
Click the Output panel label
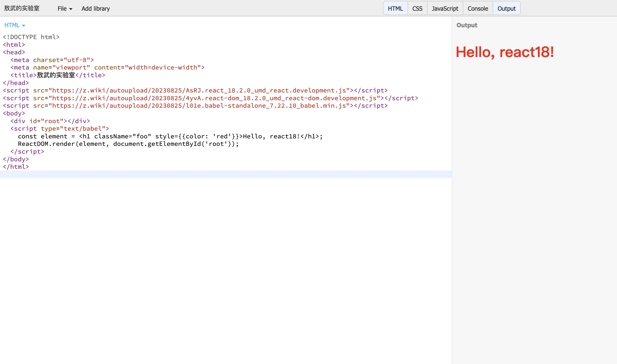pyautogui.click(x=467, y=25)
